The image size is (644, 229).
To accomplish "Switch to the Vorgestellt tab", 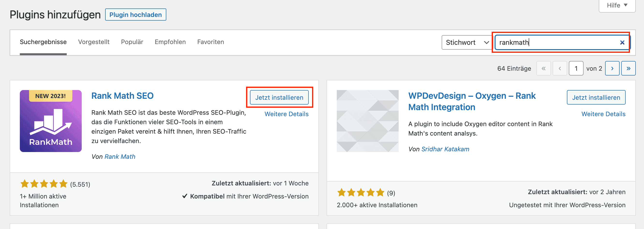I will tap(94, 42).
